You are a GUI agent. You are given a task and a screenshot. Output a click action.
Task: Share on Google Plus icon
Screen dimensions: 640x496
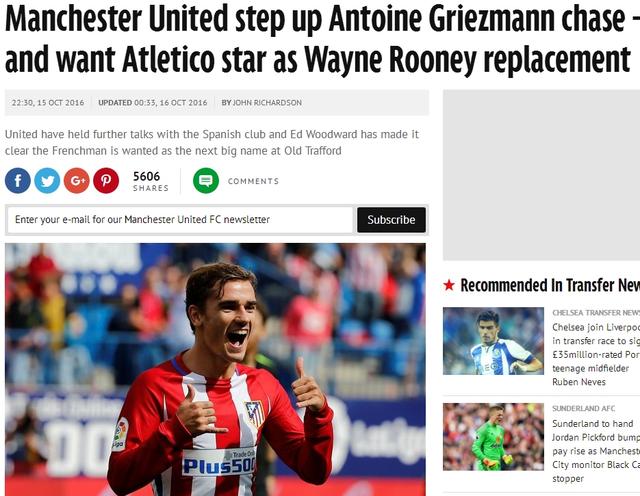pyautogui.click(x=77, y=180)
